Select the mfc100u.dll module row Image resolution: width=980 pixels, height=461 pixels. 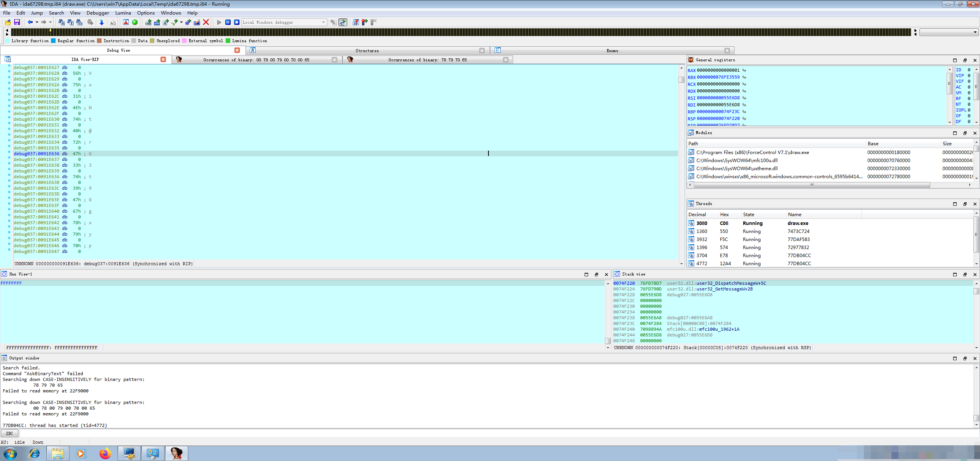point(829,161)
